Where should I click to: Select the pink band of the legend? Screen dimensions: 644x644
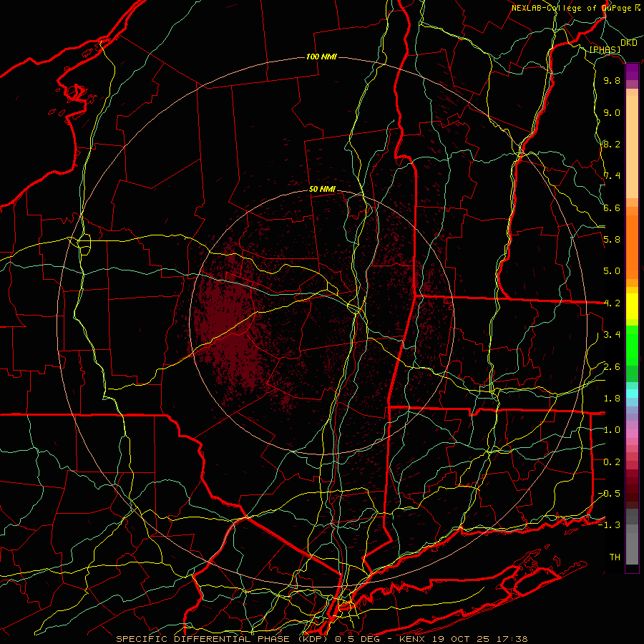tap(632, 434)
